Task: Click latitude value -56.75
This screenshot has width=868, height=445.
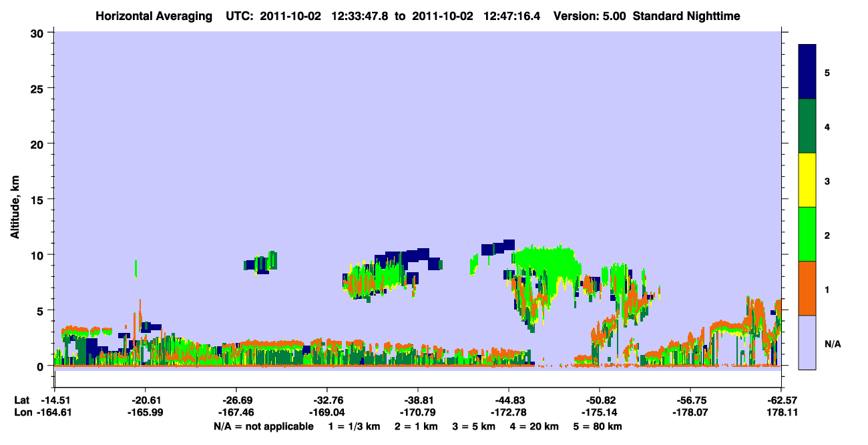Action: [x=690, y=400]
